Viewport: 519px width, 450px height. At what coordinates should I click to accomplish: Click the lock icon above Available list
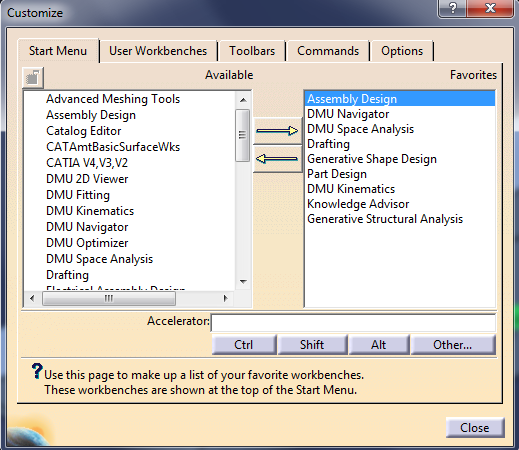point(33,78)
